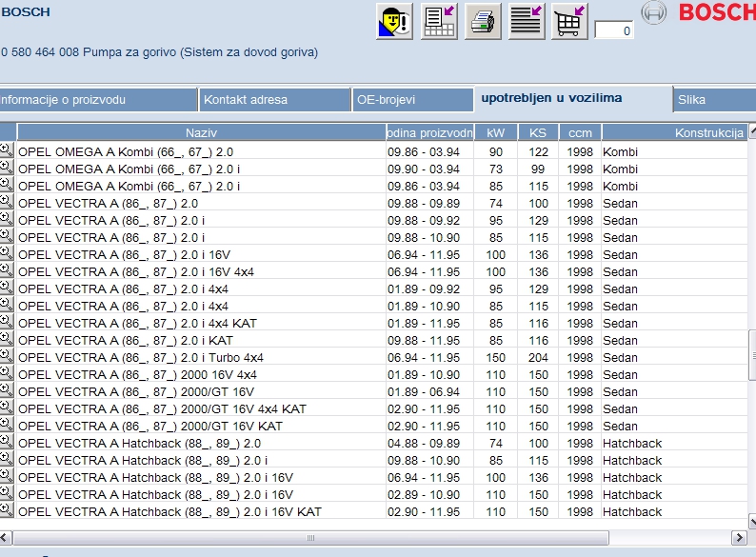Open details icon for VECTRA A 2000 16V 4x4
This screenshot has width=756, height=557.
click(x=7, y=373)
